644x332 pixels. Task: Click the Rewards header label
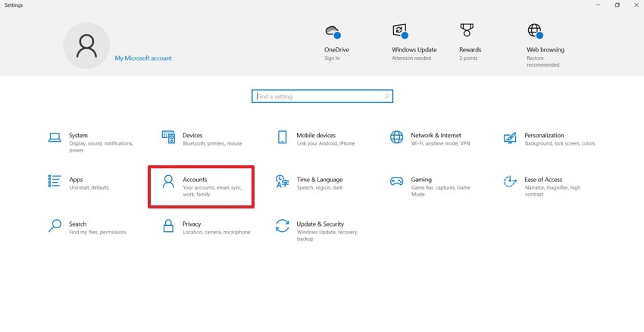tap(470, 50)
